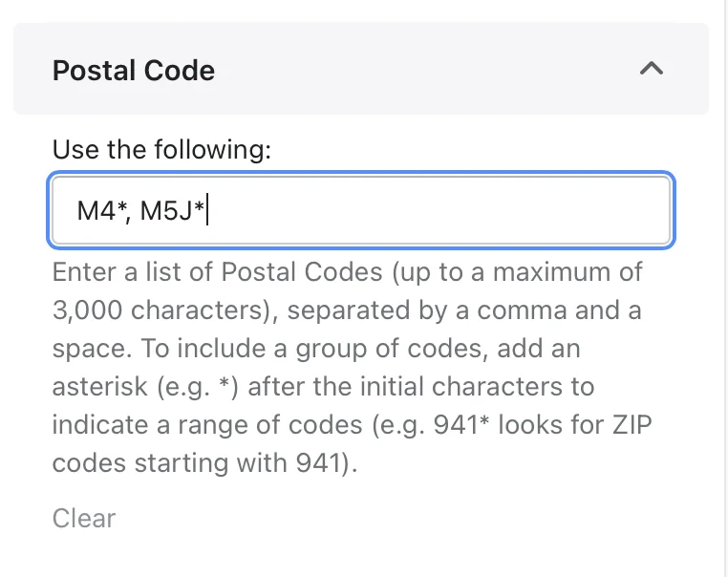Viewport: 728px width, 577px height.
Task: Click the upward caret icon in the header
Action: pos(652,69)
